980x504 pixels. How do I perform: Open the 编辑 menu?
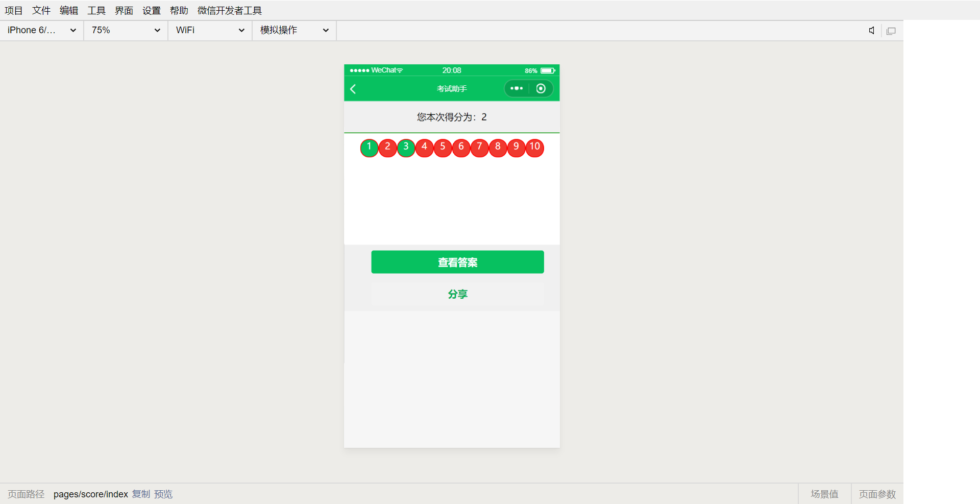click(69, 10)
